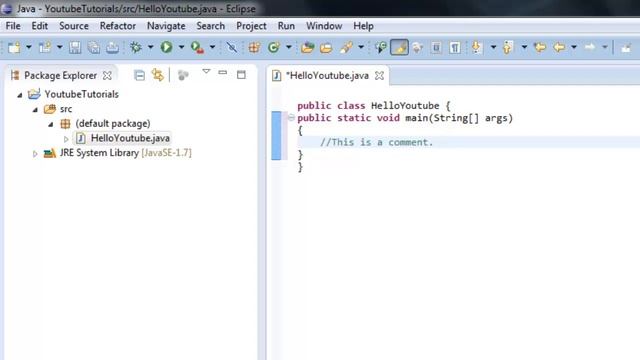The image size is (640, 360).
Task: Collapse the main method fold marker
Action: point(291,118)
